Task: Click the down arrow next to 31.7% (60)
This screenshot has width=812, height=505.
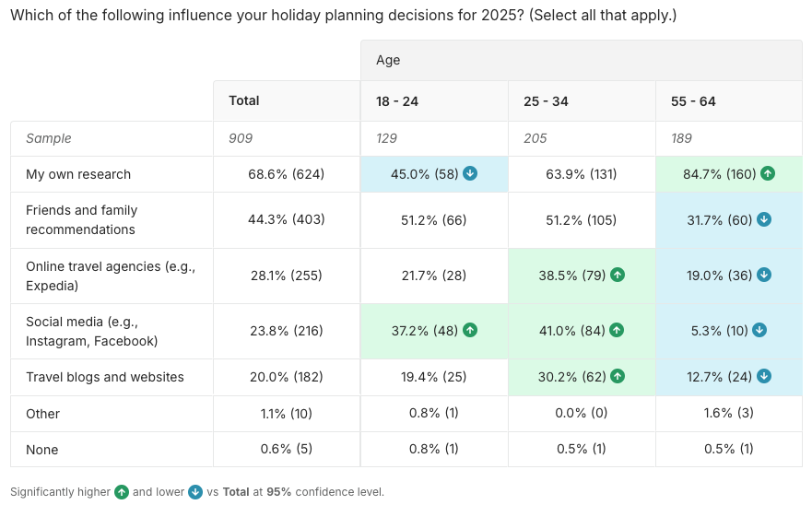Action: pos(764,219)
